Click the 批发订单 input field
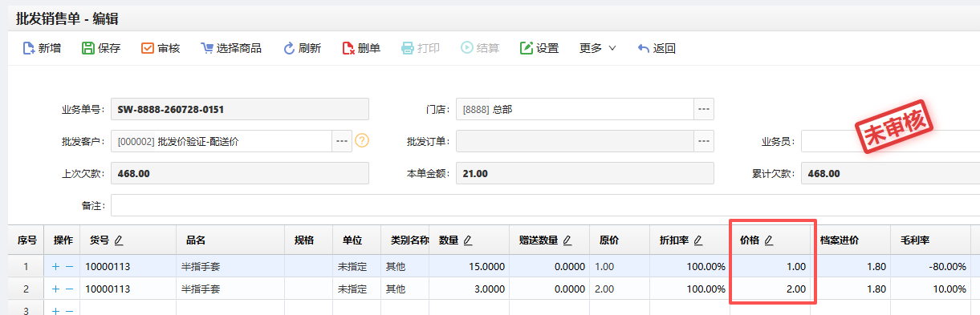980x315 pixels. point(575,141)
